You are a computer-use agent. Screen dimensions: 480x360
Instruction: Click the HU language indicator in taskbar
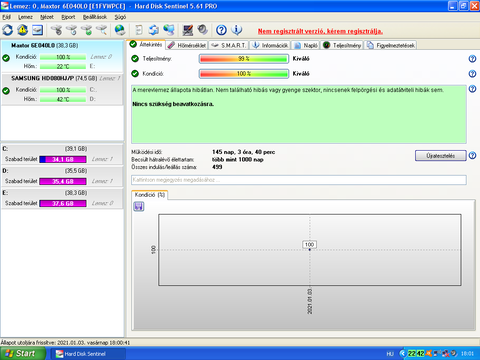(390, 354)
